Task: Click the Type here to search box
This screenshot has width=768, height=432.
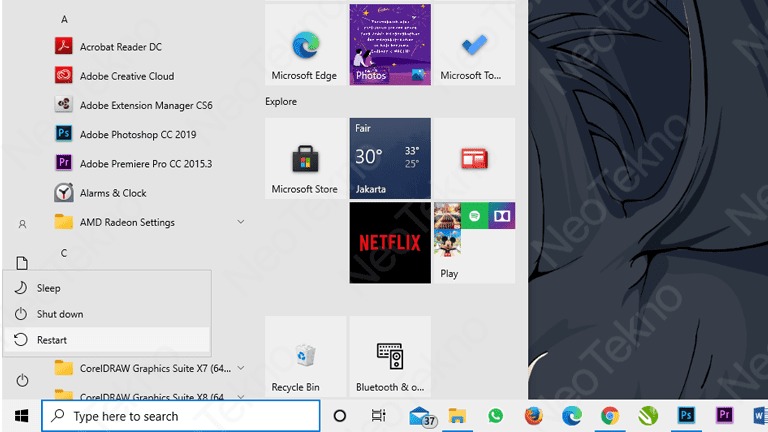Action: tap(181, 416)
